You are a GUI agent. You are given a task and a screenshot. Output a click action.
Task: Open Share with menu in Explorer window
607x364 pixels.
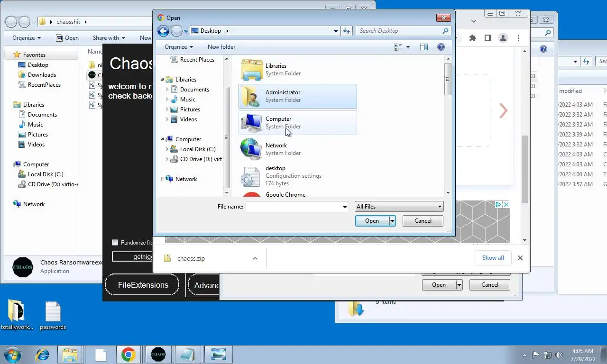(109, 38)
